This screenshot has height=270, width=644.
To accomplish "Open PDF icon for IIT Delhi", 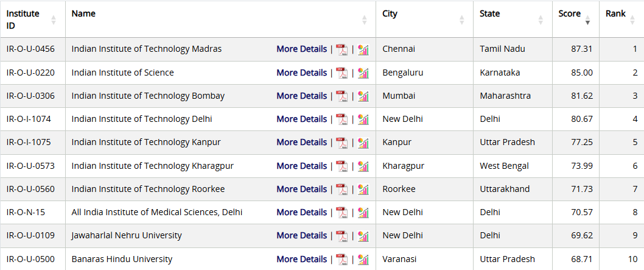I will [341, 119].
